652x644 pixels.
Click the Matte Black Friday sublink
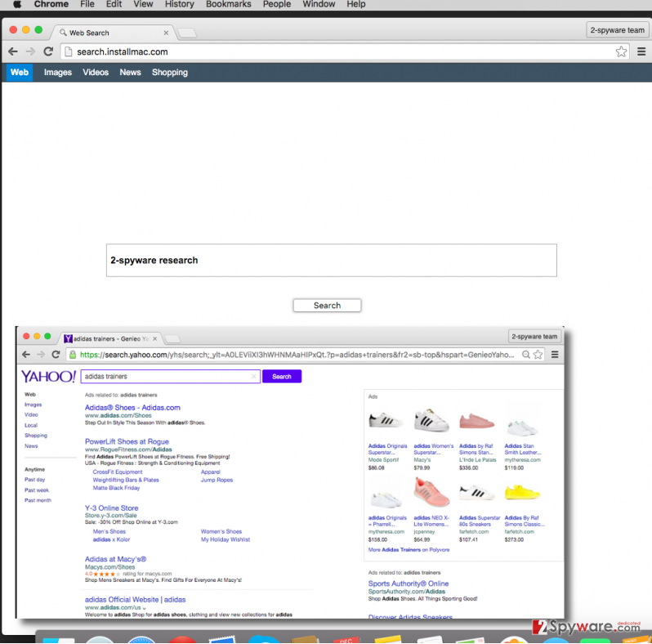(x=116, y=488)
